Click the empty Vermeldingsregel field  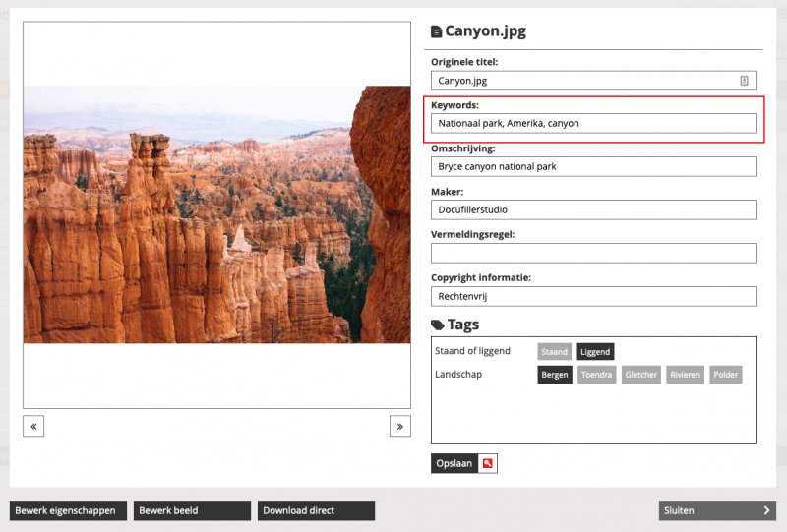tap(593, 253)
